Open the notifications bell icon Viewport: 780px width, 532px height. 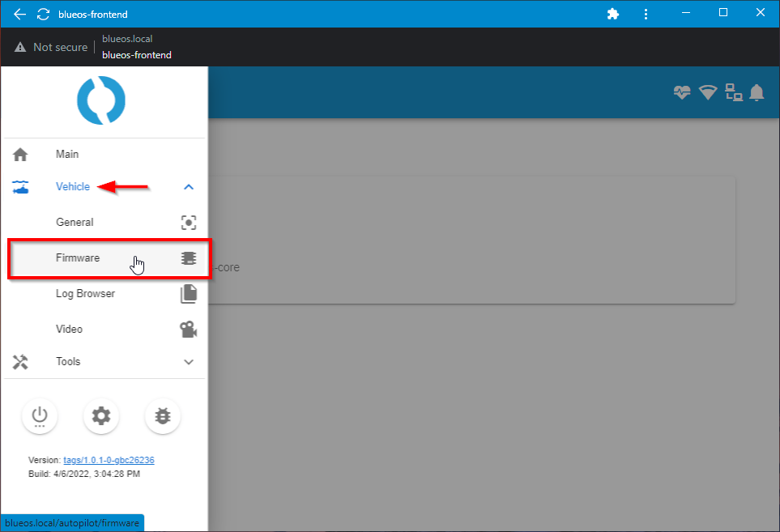757,92
